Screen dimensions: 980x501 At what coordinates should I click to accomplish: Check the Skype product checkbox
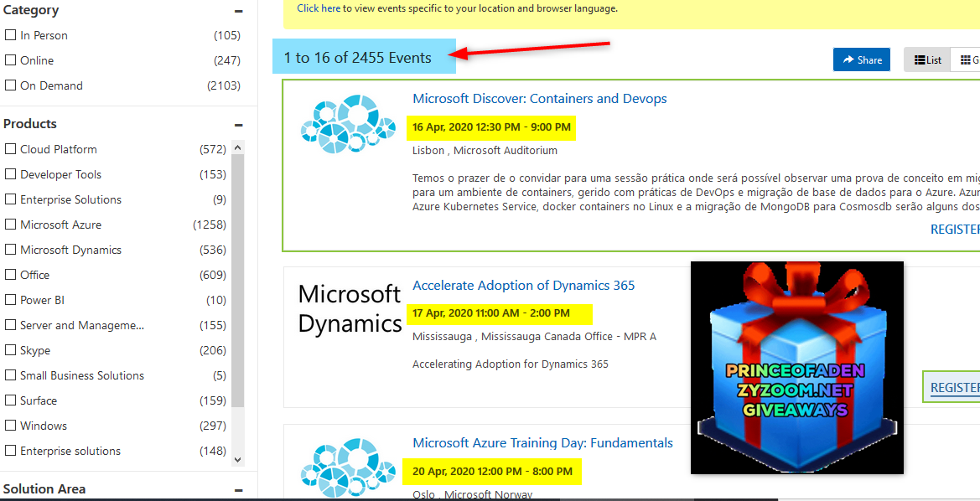(10, 350)
